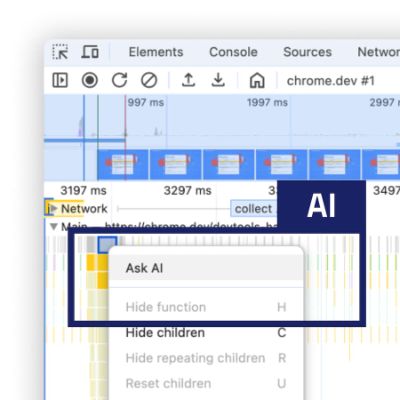Viewport: 400px width, 400px height.
Task: Switch to the Console tab
Action: point(233,52)
